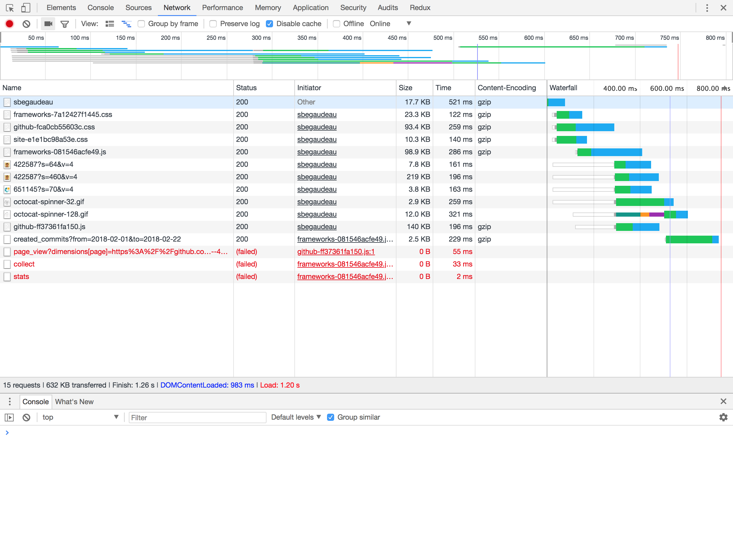The image size is (733, 560).
Task: Open initiator link of created_commits request
Action: [345, 239]
